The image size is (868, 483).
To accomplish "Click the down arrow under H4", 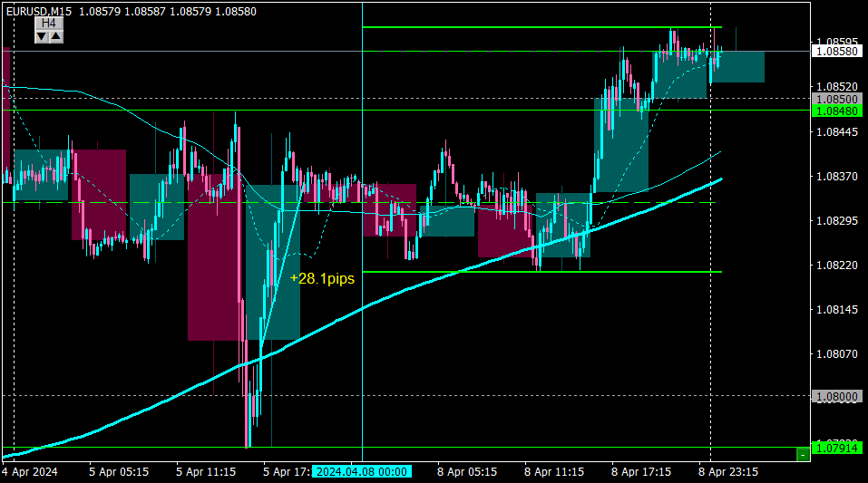I will click(x=42, y=36).
